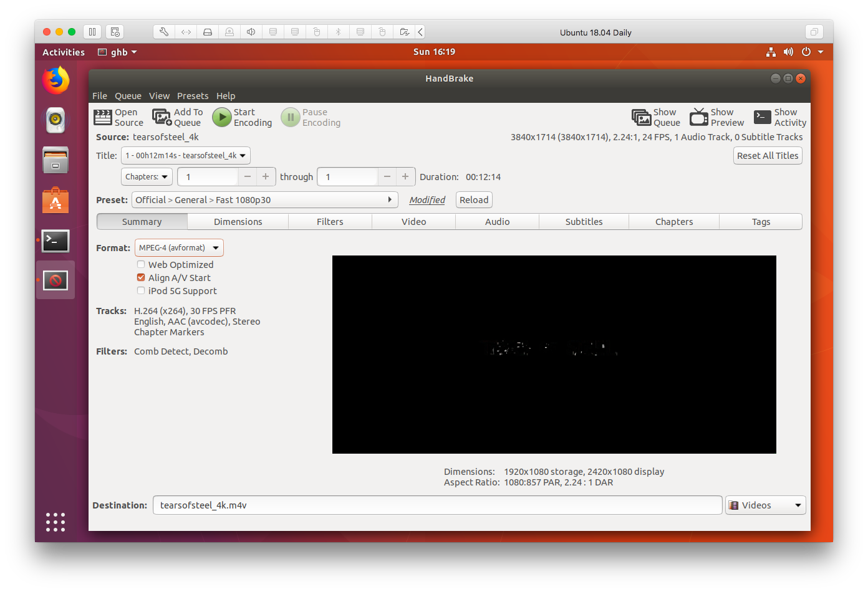Viewport: 868px width, 592px height.
Task: Increase the end chapter with plus
Action: click(405, 177)
